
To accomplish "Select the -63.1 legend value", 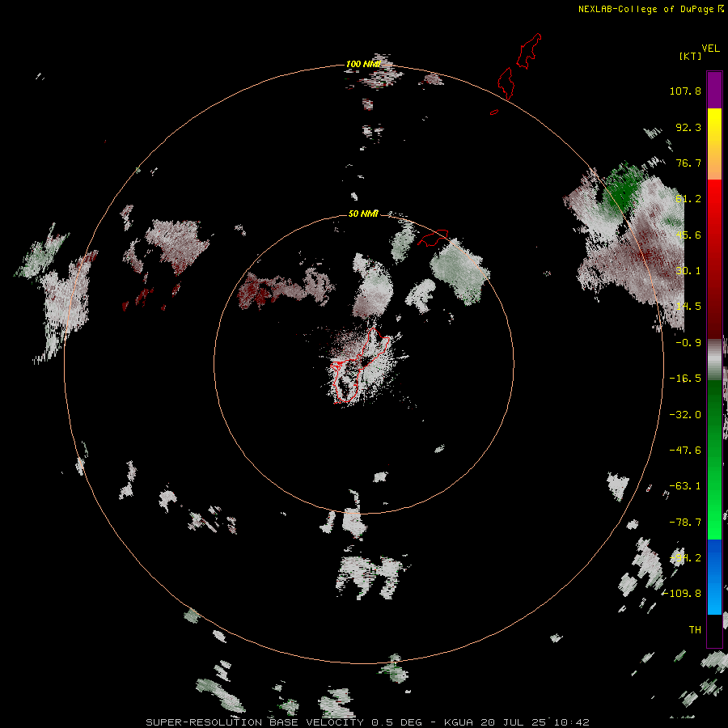I will tap(685, 486).
